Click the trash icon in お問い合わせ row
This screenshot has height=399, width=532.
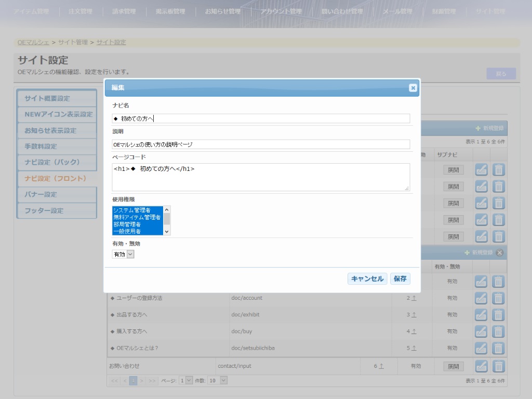click(498, 366)
